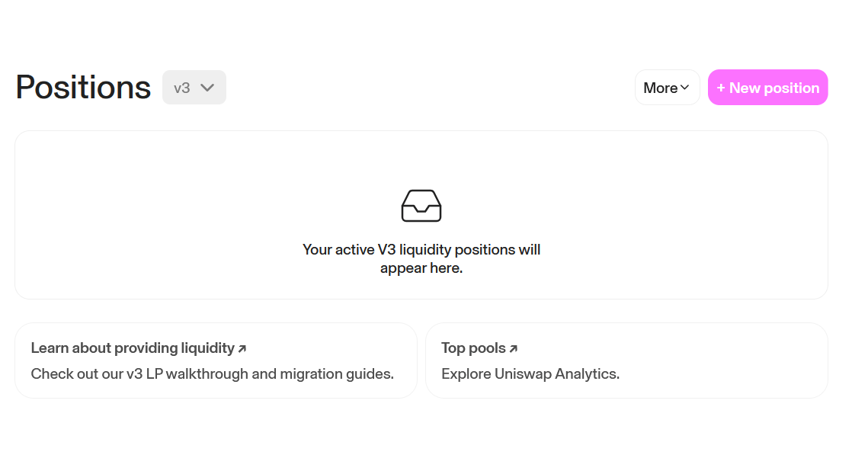Click the empty inbox tray icon
The width and height of the screenshot is (868, 471).
point(421,206)
